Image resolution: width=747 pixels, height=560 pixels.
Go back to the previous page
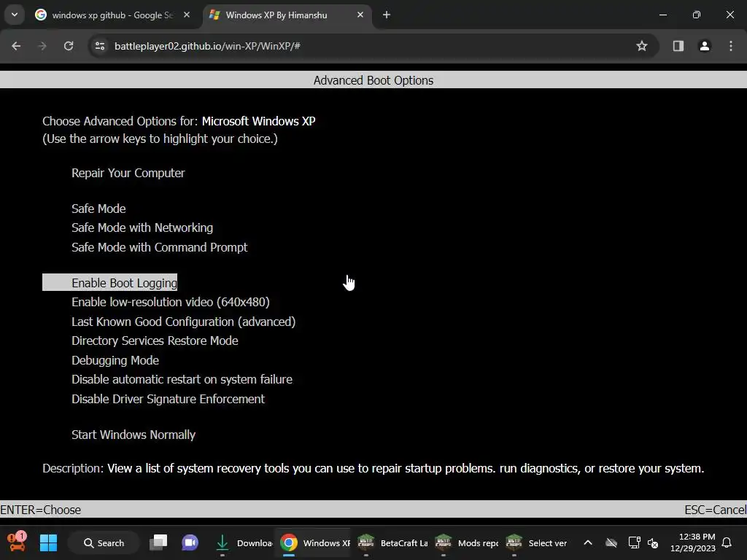(x=16, y=46)
